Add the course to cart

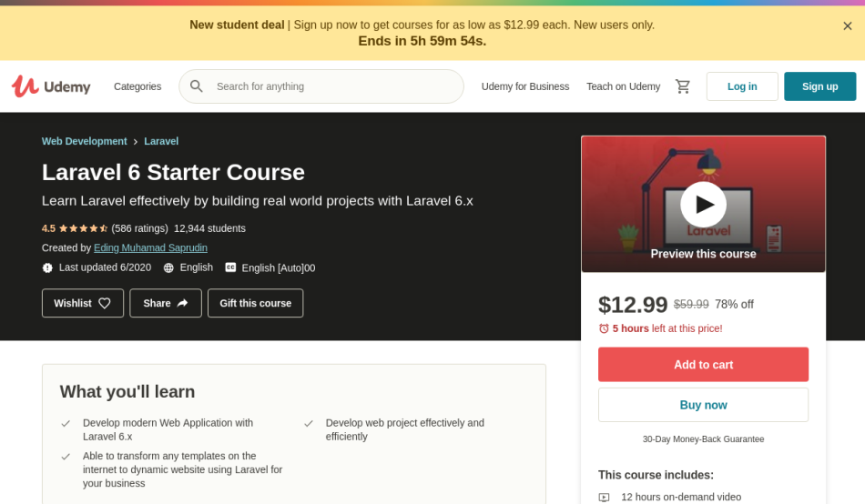coord(703,365)
